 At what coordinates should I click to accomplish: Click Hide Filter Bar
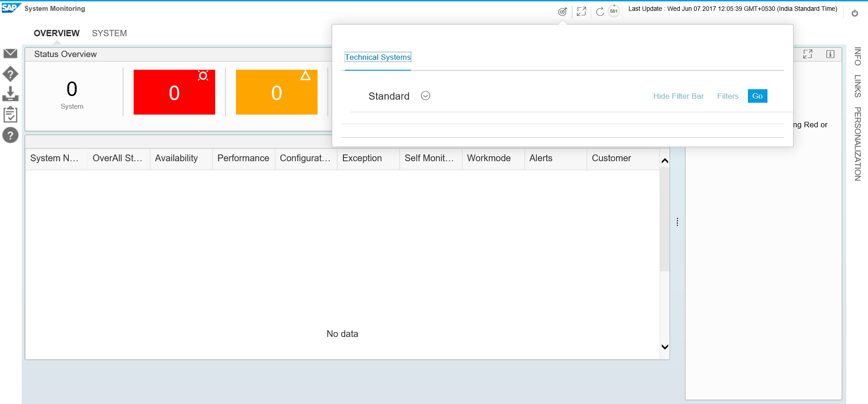pos(678,96)
